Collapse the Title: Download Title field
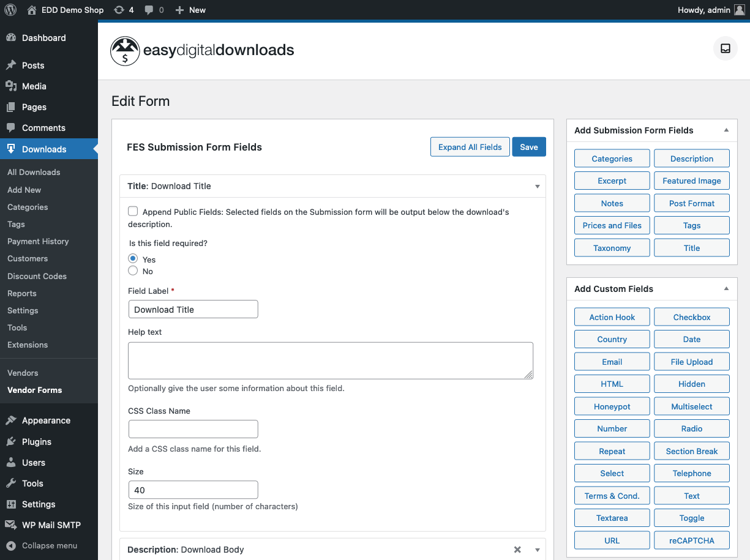This screenshot has height=560, width=750. pyautogui.click(x=538, y=187)
